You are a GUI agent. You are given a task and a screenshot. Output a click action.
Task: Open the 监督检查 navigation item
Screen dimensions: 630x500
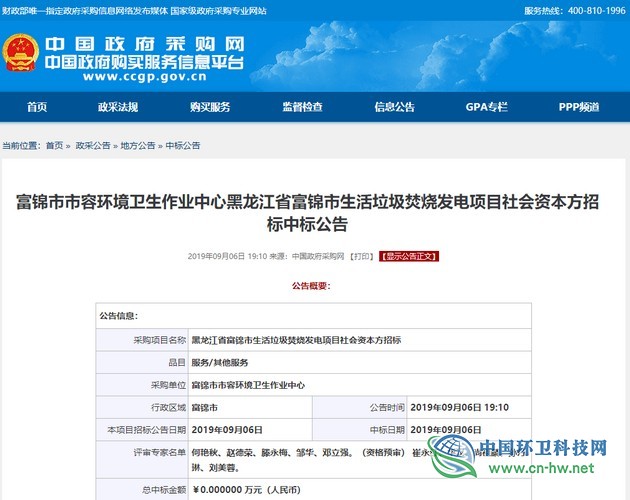pyautogui.click(x=302, y=107)
